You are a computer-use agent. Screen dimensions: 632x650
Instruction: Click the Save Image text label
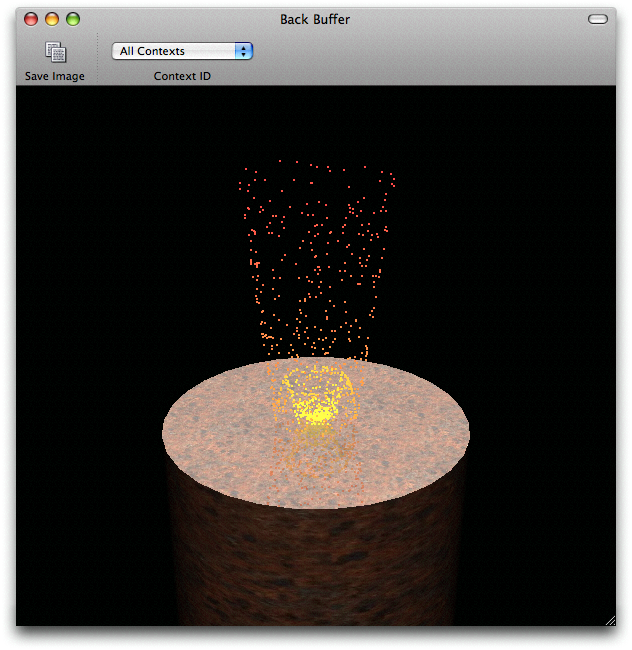(x=55, y=76)
